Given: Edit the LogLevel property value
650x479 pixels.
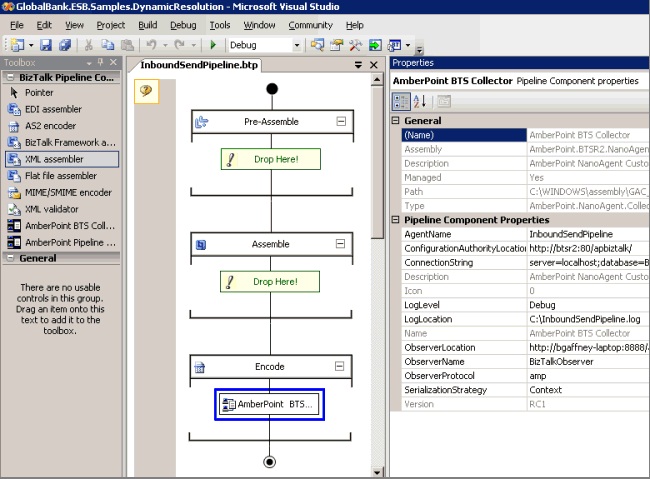Looking at the screenshot, I should (x=589, y=305).
